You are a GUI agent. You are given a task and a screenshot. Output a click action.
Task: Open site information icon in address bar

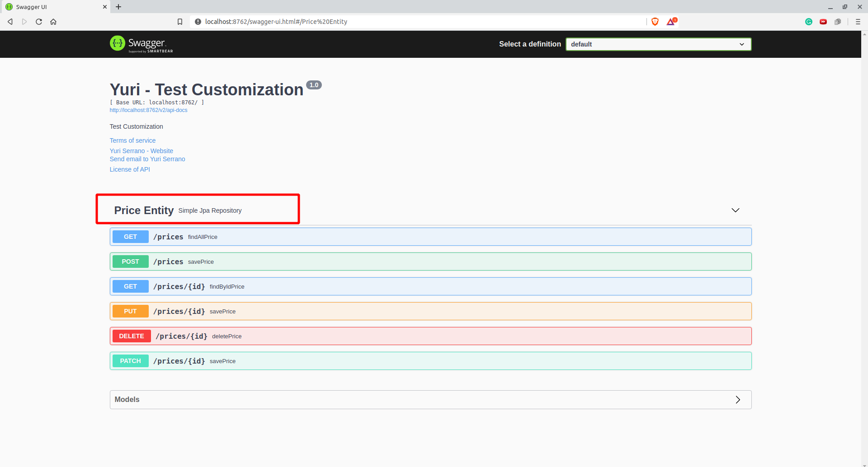(198, 21)
